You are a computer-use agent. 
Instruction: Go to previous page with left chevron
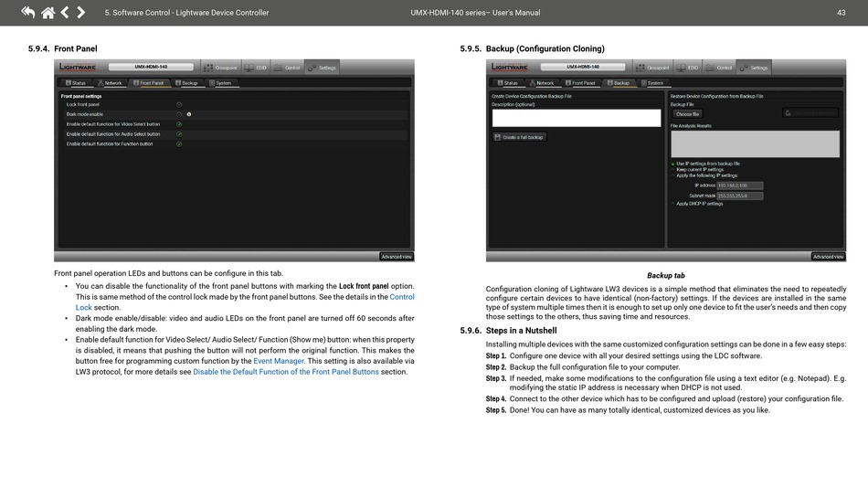pos(65,13)
